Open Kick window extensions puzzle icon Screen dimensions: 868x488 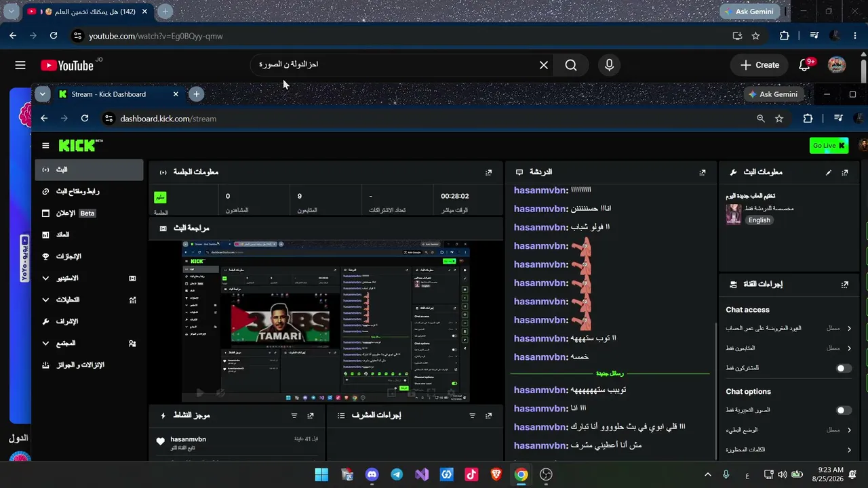(808, 119)
